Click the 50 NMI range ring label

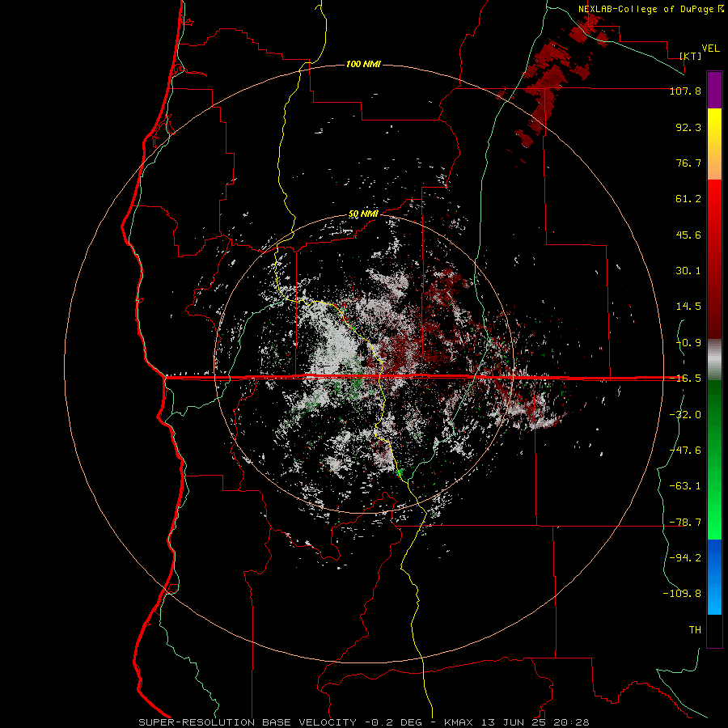click(x=363, y=214)
